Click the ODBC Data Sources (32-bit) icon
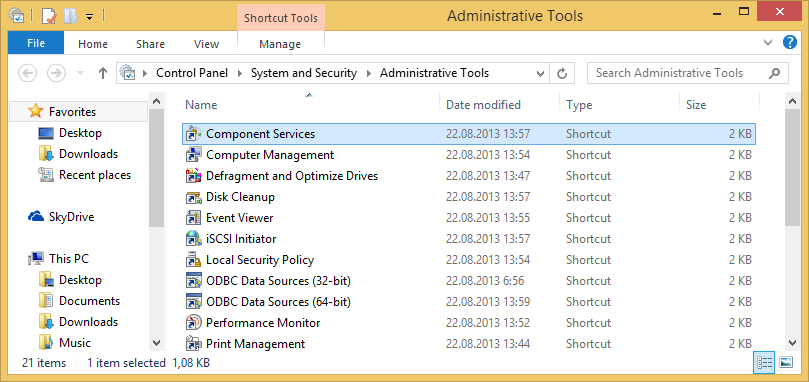This screenshot has width=809, height=382. click(193, 281)
